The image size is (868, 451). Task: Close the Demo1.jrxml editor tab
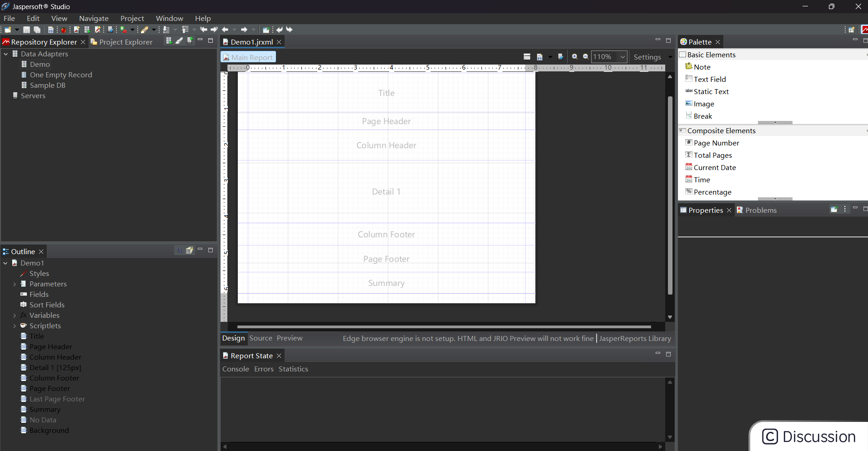279,42
